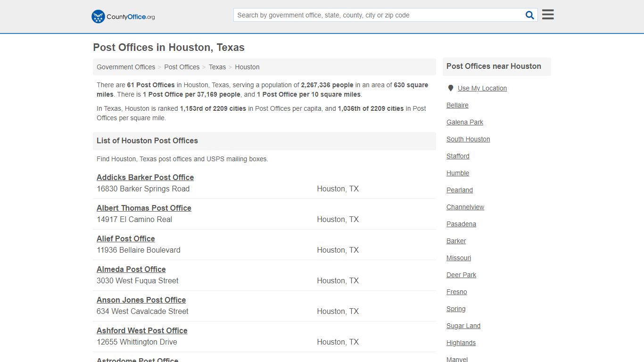Open Bellaire post offices
This screenshot has width=644, height=362.
[457, 105]
